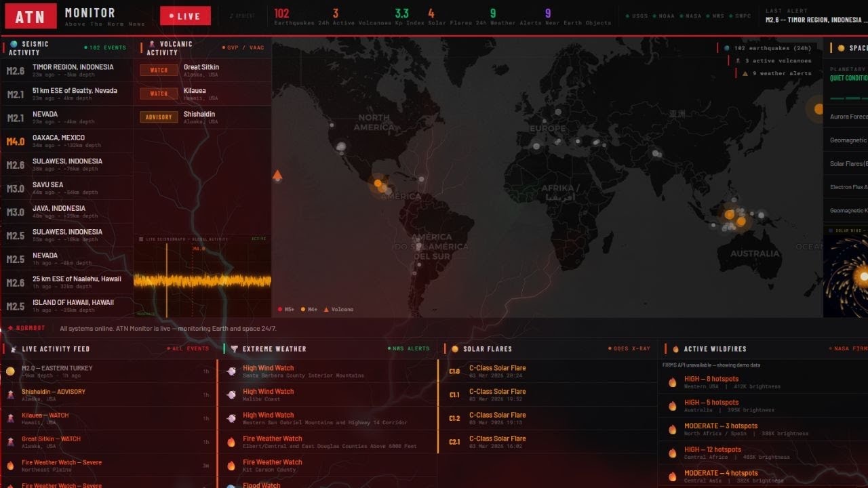Viewport: 868px width, 488px height.
Task: Click the Elbert Fire Weather Watch flame icon
Action: pyautogui.click(x=231, y=442)
